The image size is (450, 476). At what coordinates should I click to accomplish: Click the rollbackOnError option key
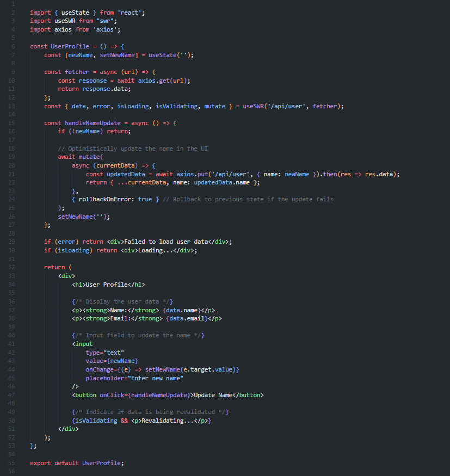tap(107, 199)
